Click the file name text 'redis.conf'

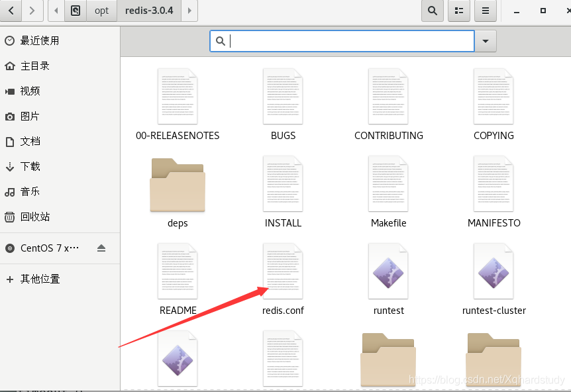(x=283, y=311)
